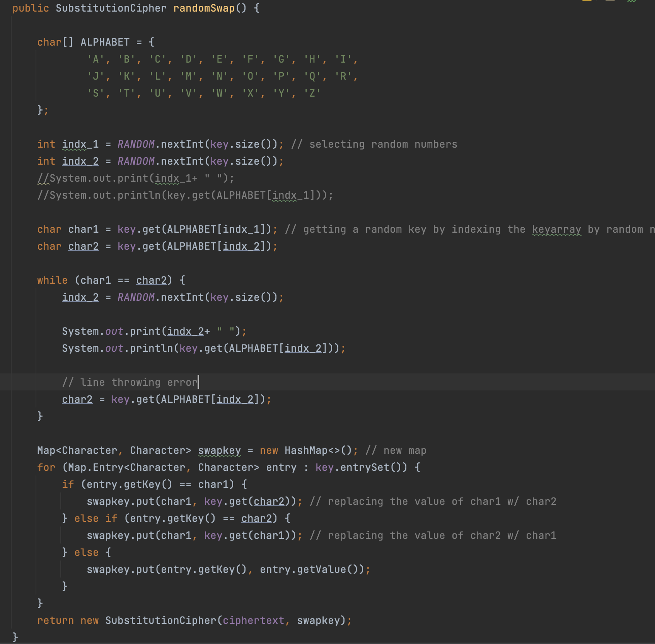Click the ciphertext argument in return statement
The width and height of the screenshot is (655, 644).
click(253, 620)
